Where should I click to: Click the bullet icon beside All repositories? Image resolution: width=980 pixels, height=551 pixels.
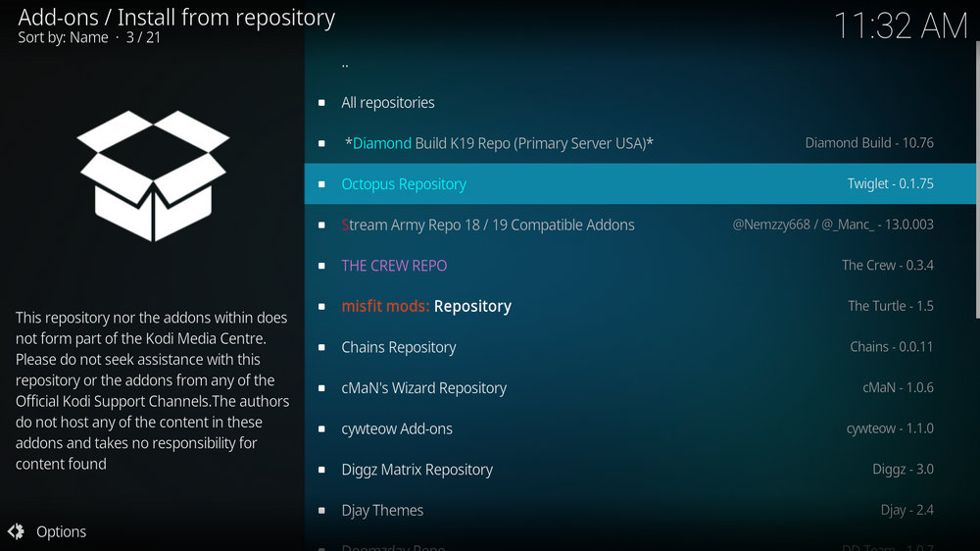click(x=321, y=103)
